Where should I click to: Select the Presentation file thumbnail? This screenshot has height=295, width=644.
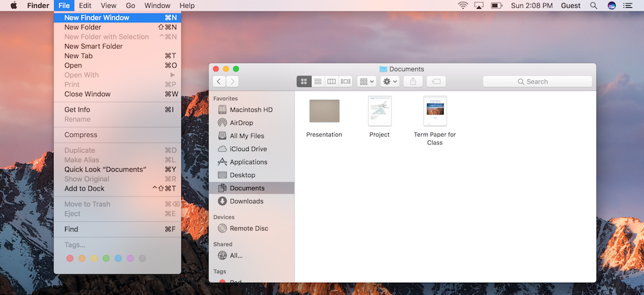(x=324, y=111)
